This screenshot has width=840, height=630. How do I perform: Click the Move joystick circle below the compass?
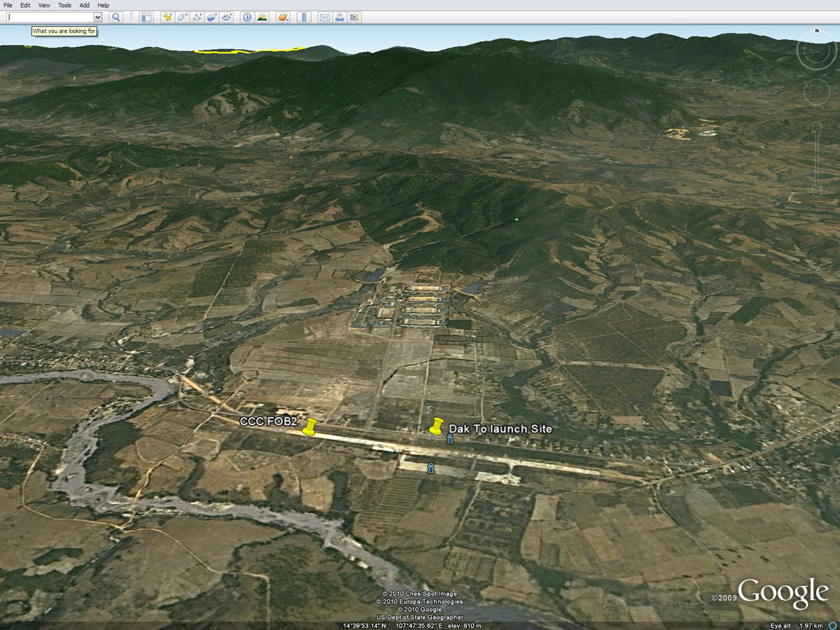pyautogui.click(x=816, y=92)
